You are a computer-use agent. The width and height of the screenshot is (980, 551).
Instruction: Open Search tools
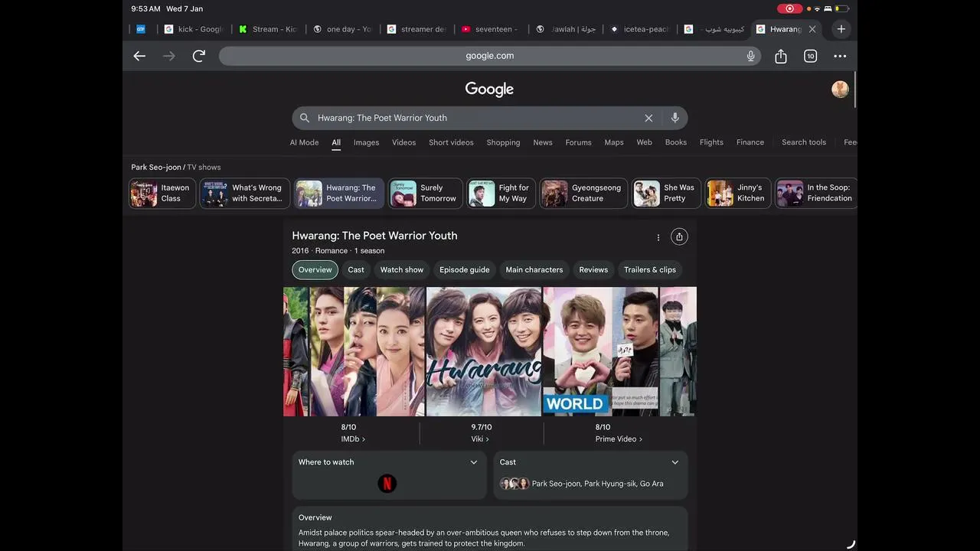point(804,142)
